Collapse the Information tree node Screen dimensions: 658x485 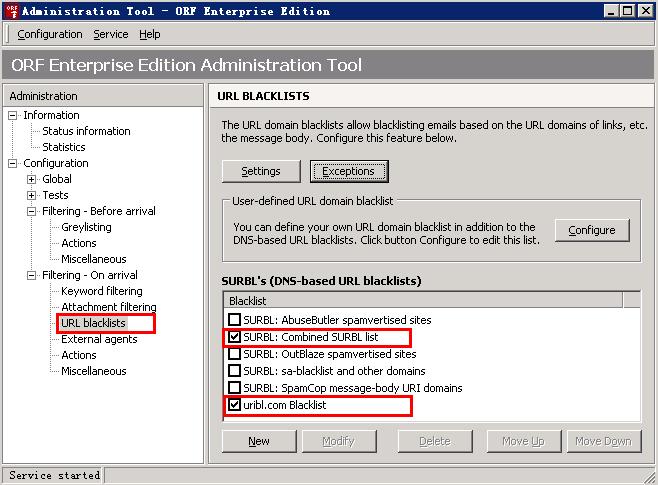click(x=13, y=115)
